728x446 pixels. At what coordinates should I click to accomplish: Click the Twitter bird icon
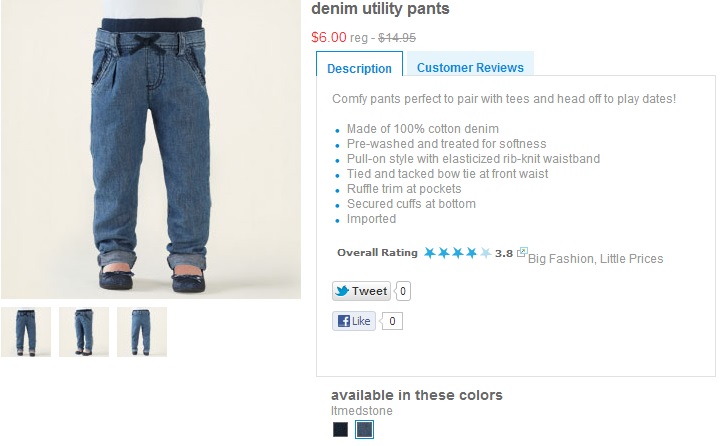point(342,291)
